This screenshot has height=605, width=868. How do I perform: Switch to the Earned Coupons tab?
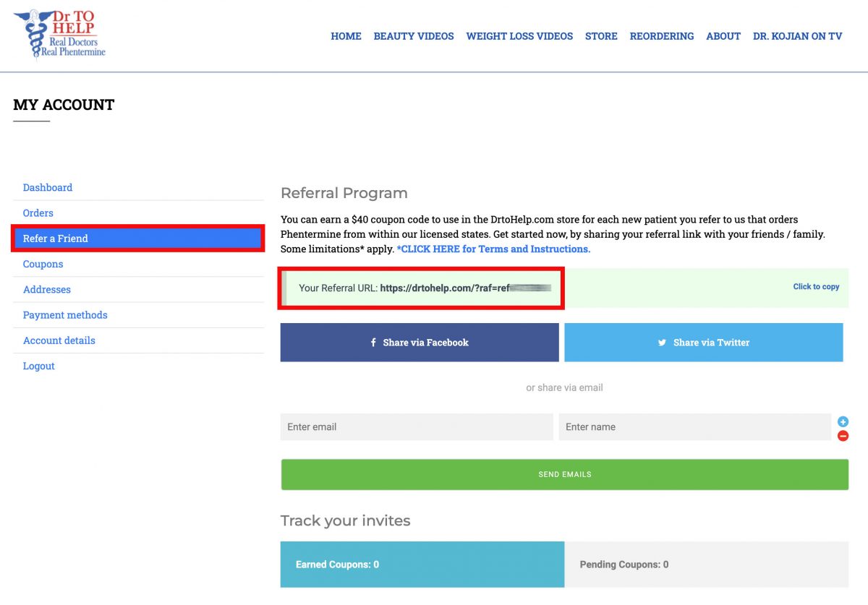[x=336, y=565]
